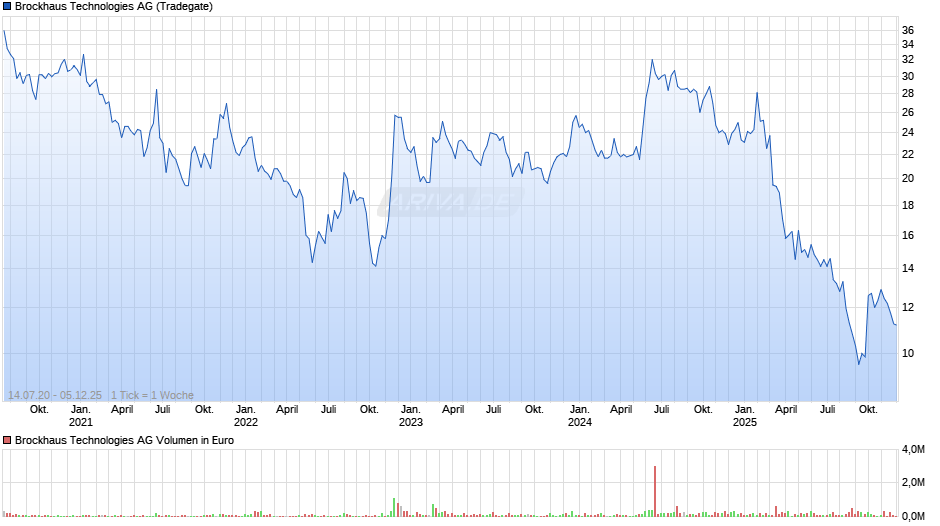940x526 pixels.
Task: Click the "10" price axis value
Action: pyautogui.click(x=908, y=353)
